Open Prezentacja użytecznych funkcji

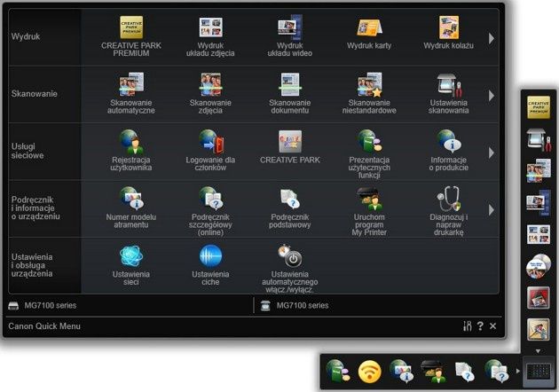tap(369, 154)
